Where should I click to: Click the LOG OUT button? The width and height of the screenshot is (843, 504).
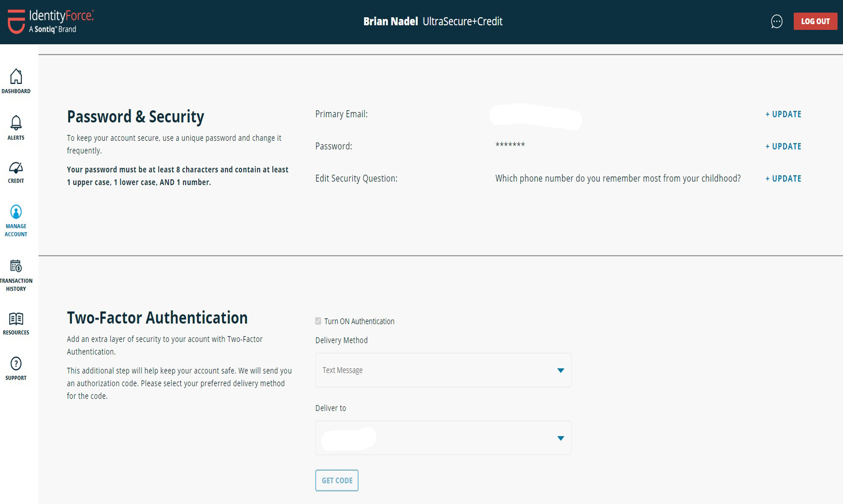[x=815, y=21]
